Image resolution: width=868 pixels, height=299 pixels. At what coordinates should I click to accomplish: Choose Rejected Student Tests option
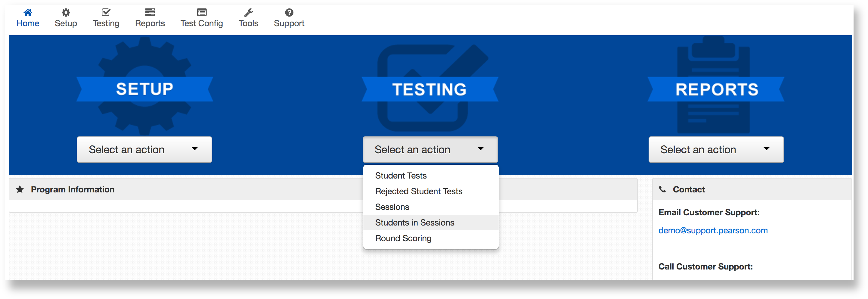(418, 192)
